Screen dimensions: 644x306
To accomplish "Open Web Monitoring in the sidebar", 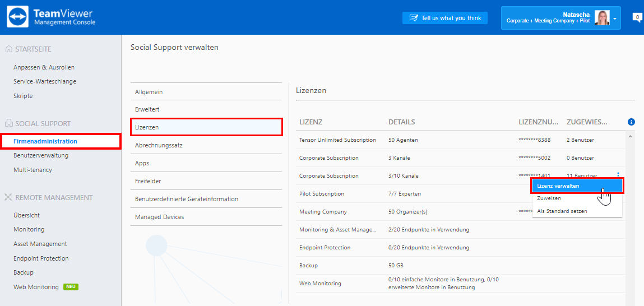I will 36,287.
